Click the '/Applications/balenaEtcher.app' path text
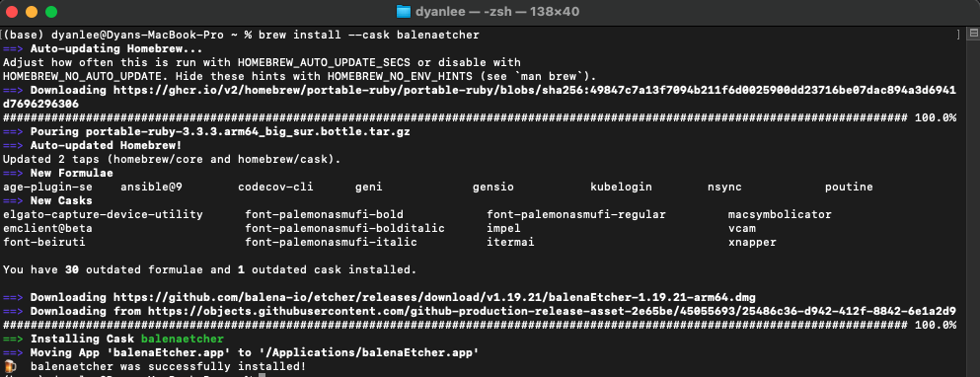 tap(367, 352)
